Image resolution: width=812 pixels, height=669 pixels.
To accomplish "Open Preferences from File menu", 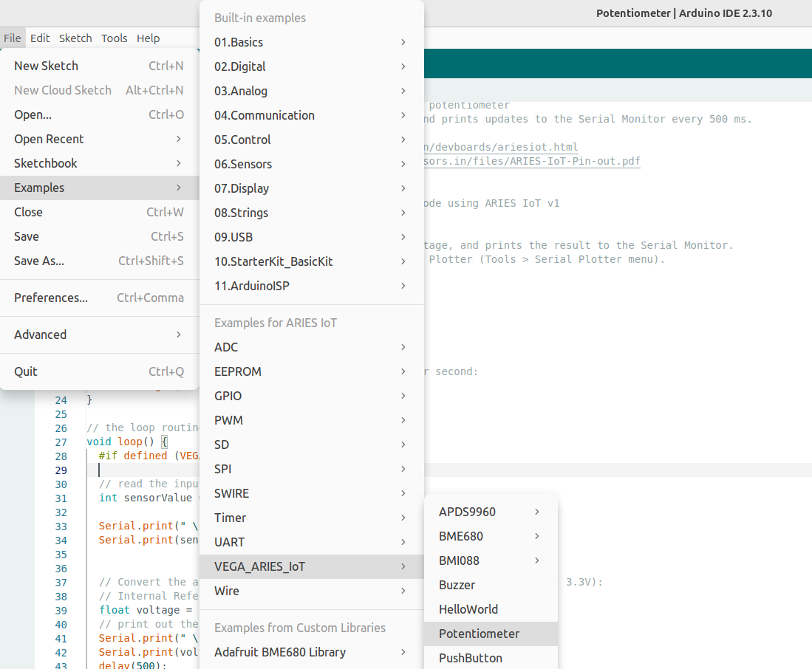I will (100, 298).
